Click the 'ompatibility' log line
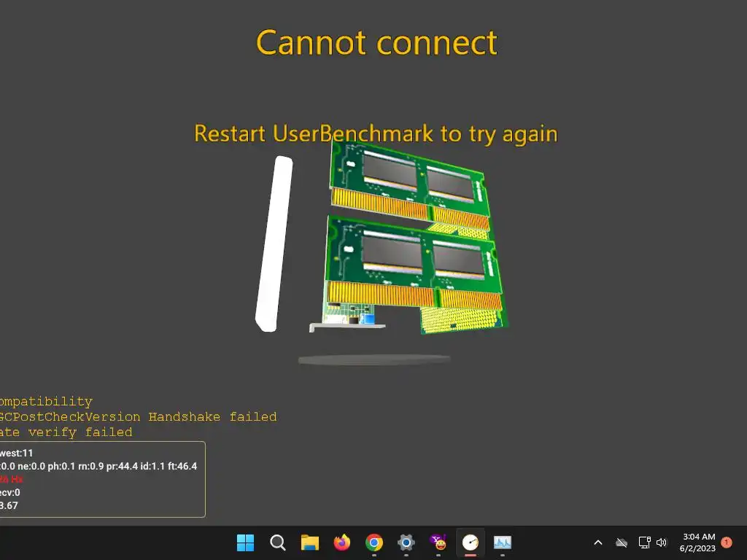747x560 pixels. (46, 402)
